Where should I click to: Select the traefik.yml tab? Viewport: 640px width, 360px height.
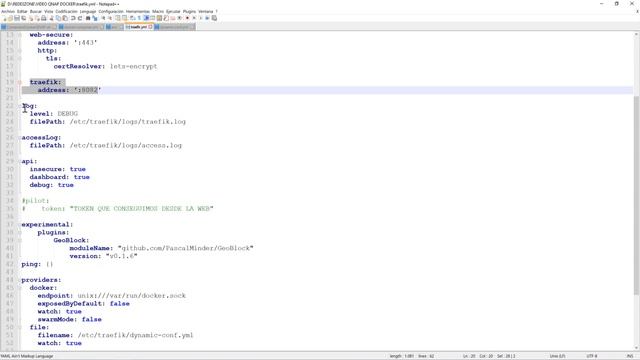(x=138, y=27)
